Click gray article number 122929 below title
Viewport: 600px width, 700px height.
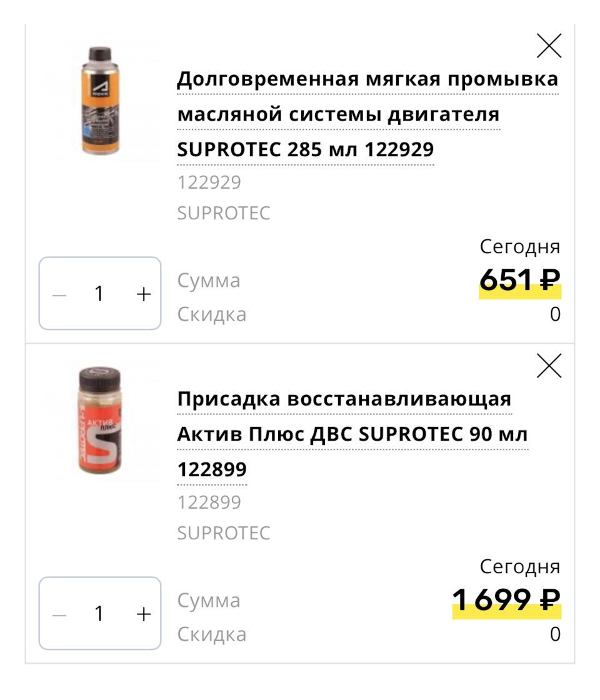coord(209,182)
